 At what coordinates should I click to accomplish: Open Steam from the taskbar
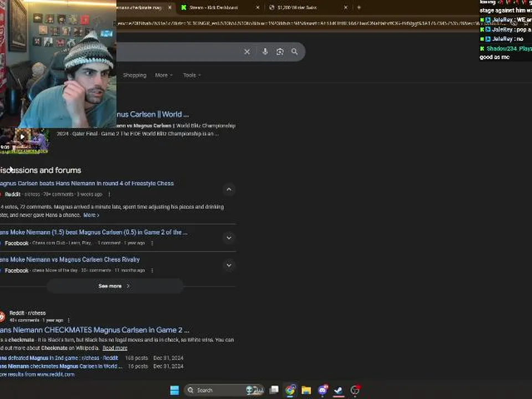coord(338,390)
